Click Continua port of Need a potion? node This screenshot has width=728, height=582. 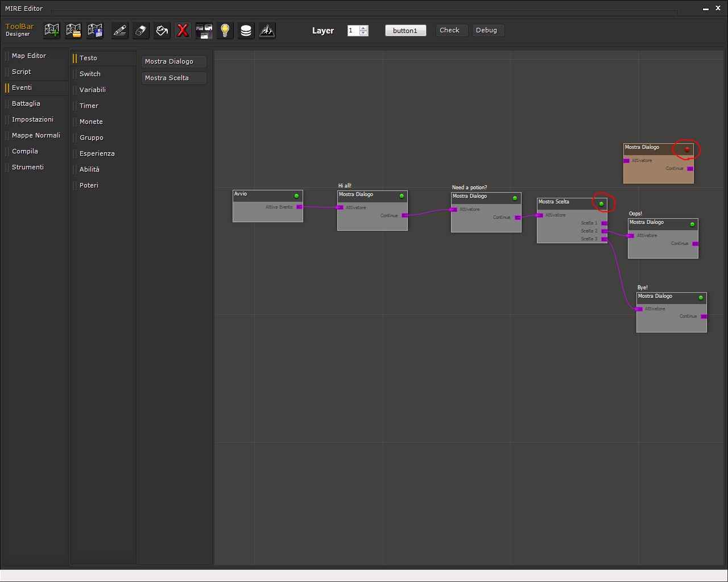click(518, 217)
